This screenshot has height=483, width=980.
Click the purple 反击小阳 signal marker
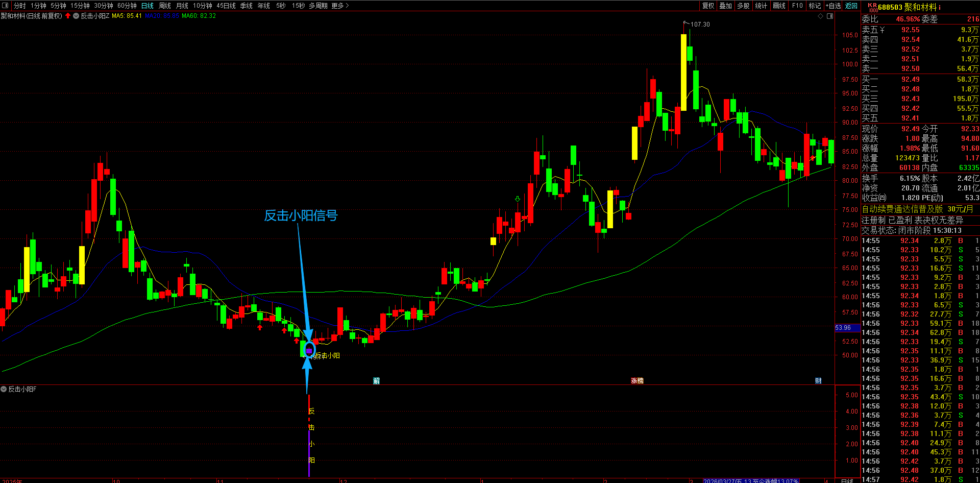pos(309,351)
